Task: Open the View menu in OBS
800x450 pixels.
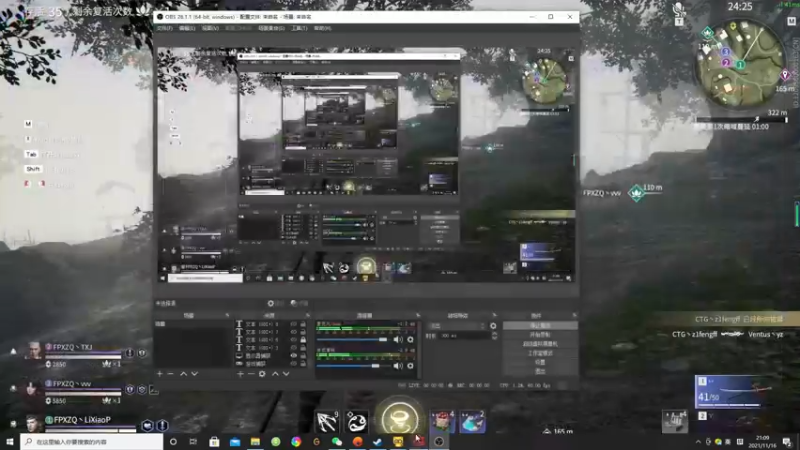Action: (x=210, y=29)
